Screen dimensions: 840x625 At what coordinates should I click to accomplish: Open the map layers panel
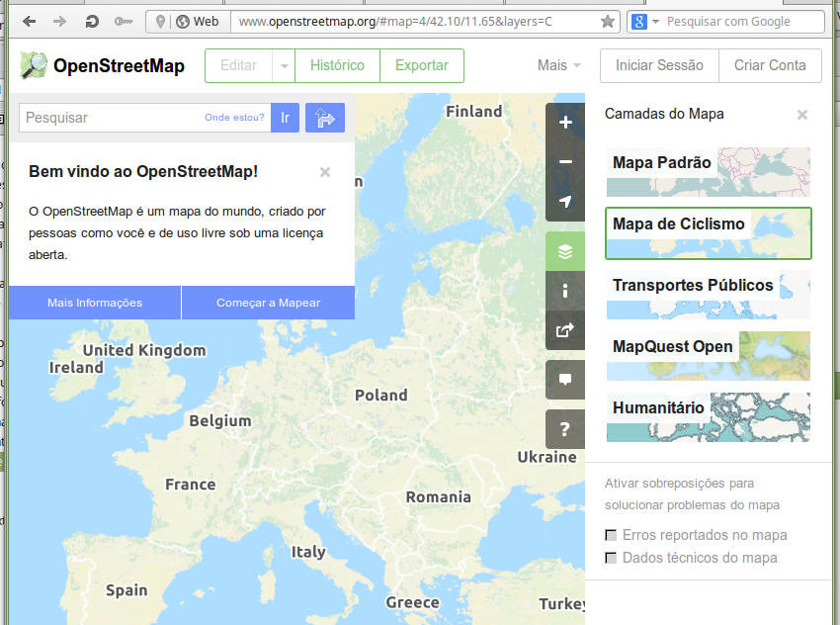pos(564,252)
